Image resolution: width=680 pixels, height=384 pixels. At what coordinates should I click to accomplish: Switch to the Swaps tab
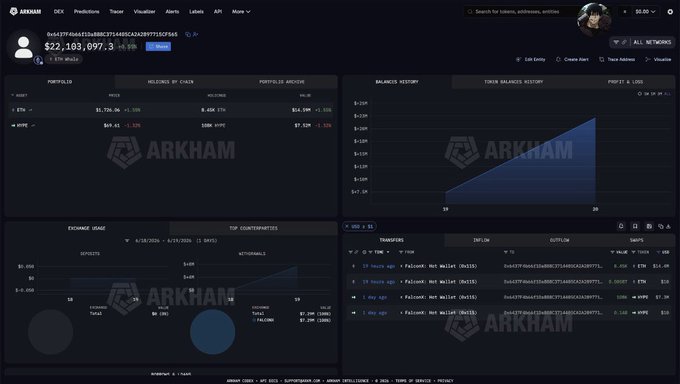[636, 240]
